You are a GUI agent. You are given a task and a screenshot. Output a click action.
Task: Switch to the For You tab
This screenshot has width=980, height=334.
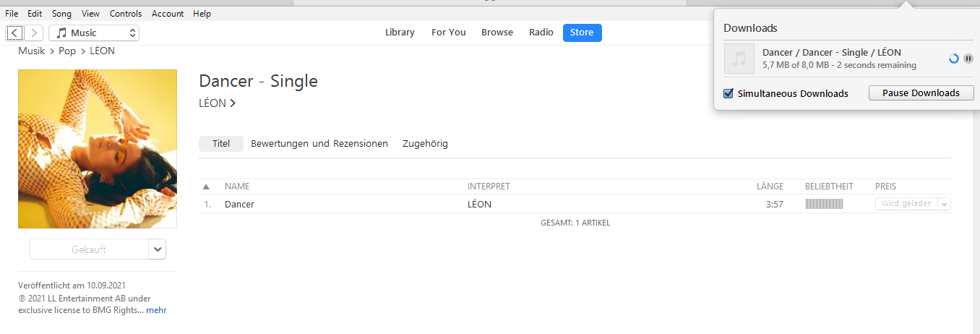[x=449, y=33]
